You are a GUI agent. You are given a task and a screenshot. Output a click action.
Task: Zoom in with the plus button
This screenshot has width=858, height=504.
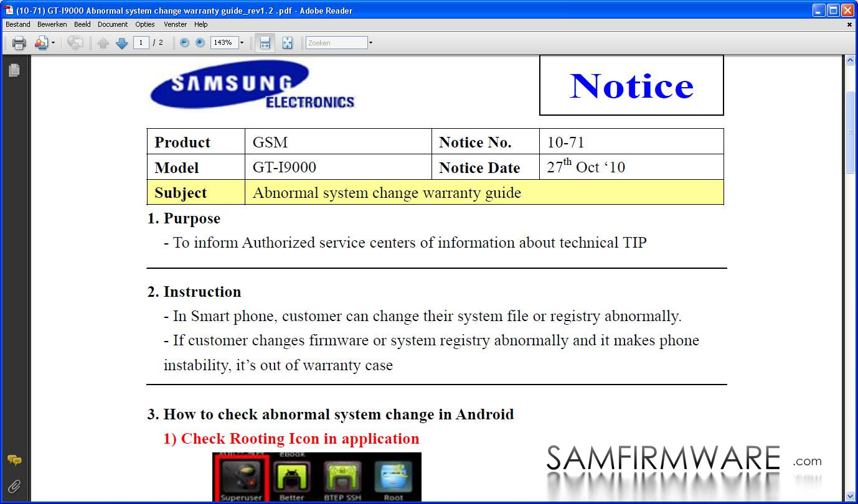point(200,42)
